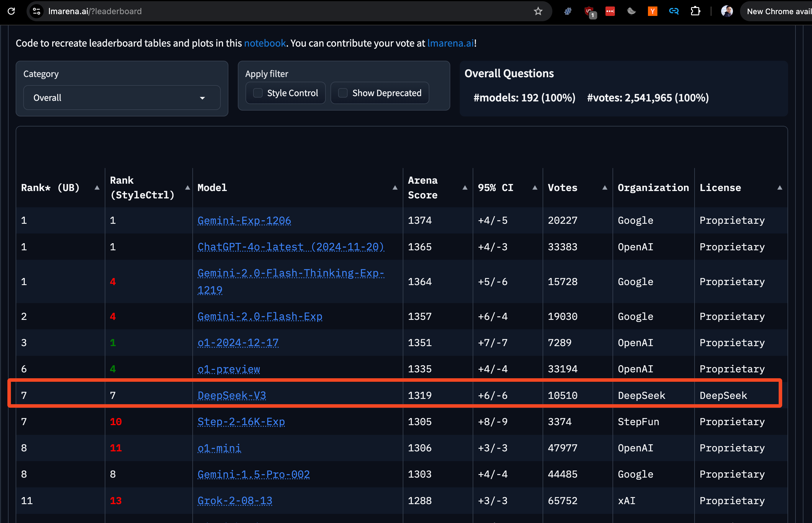Check the Show Deprecated checkbox
Screen dimensions: 812x523
(x=343, y=93)
